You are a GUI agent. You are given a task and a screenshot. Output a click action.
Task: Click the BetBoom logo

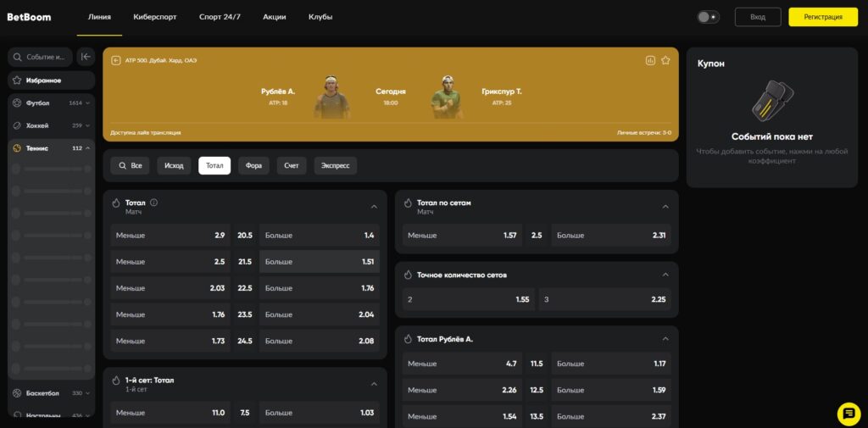(x=30, y=17)
